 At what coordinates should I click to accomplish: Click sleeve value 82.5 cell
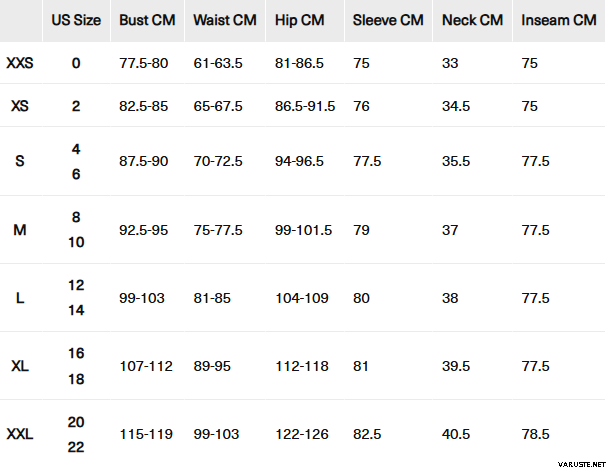368,434
